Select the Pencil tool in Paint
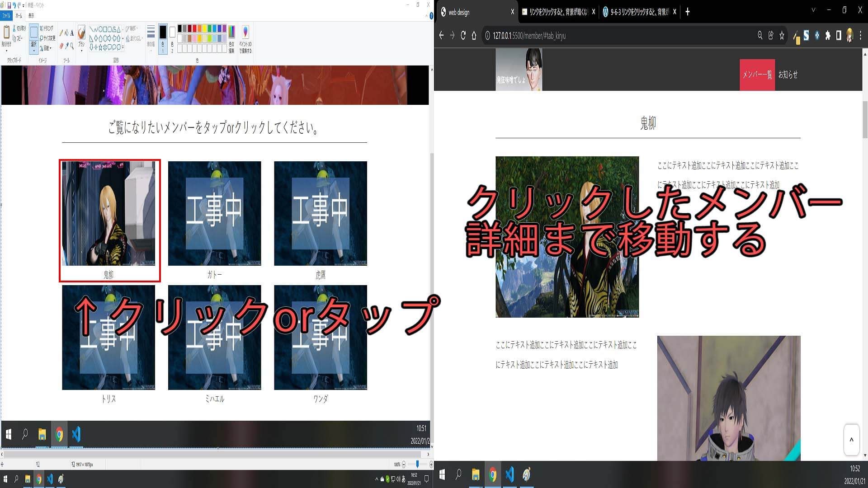868x488 pixels. (x=61, y=33)
